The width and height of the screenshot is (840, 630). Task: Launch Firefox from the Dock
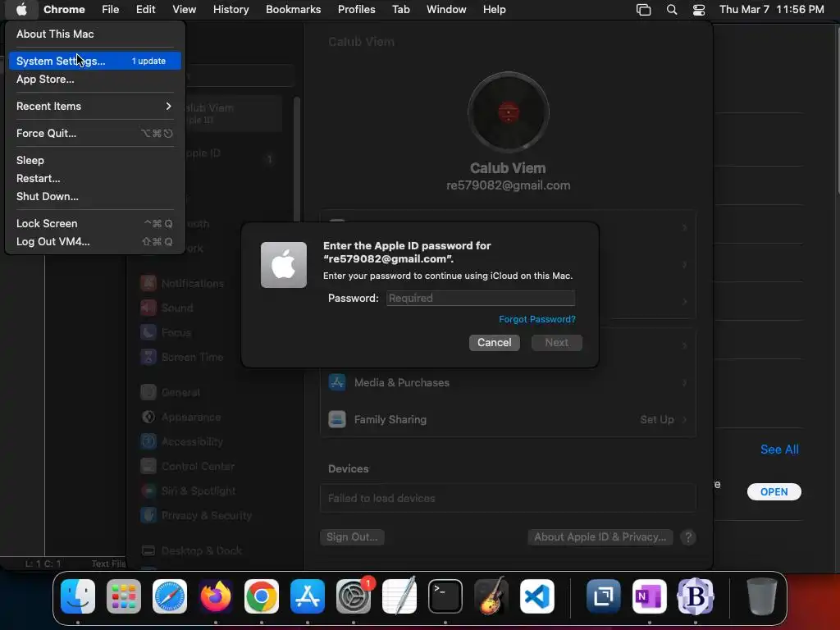coord(216,597)
